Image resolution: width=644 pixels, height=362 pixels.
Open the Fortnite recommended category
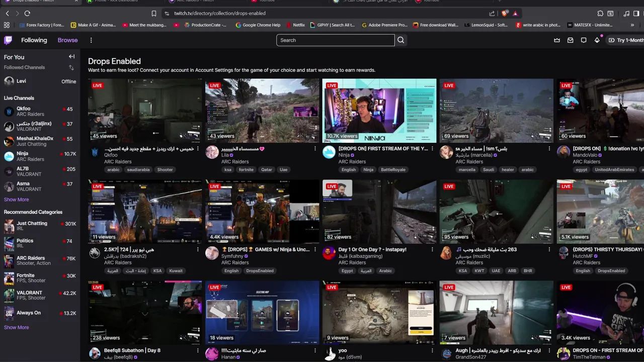pyautogui.click(x=40, y=278)
